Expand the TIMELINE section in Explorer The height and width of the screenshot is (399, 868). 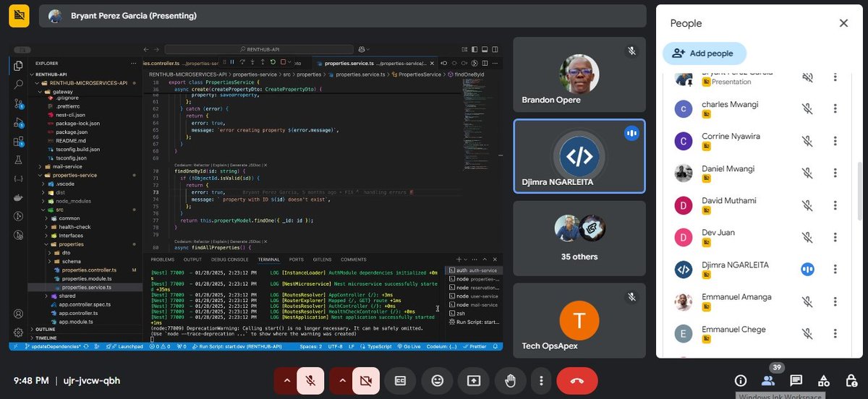46,338
